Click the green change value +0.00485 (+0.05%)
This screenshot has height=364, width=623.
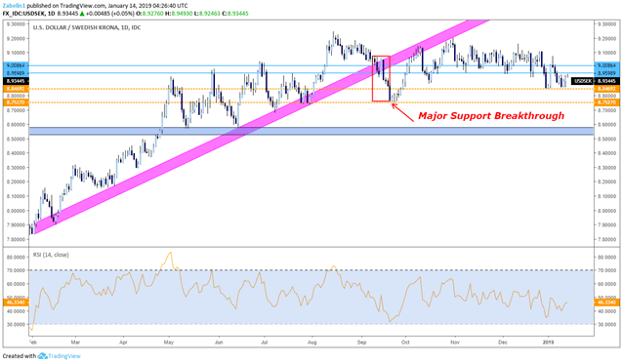(x=109, y=14)
